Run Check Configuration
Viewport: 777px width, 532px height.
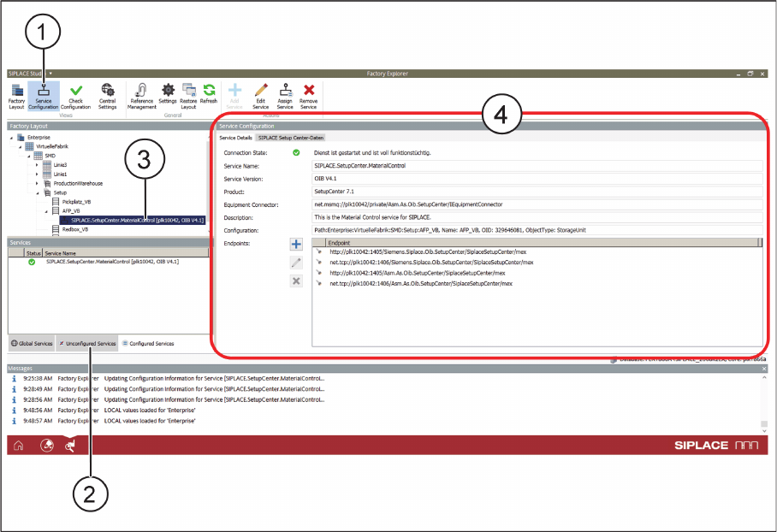[x=76, y=96]
